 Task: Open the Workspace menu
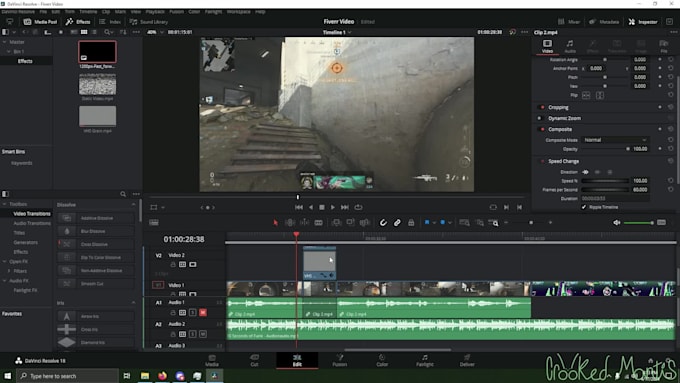239,12
